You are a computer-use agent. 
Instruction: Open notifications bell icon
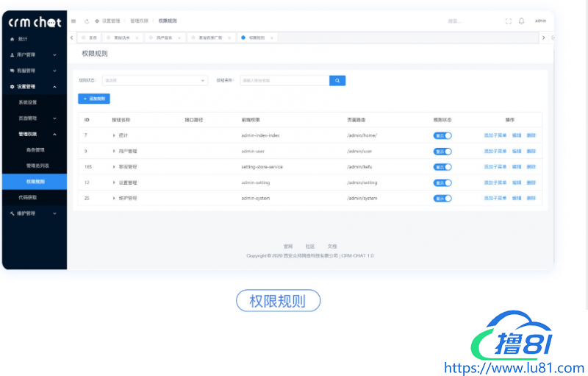pos(522,21)
